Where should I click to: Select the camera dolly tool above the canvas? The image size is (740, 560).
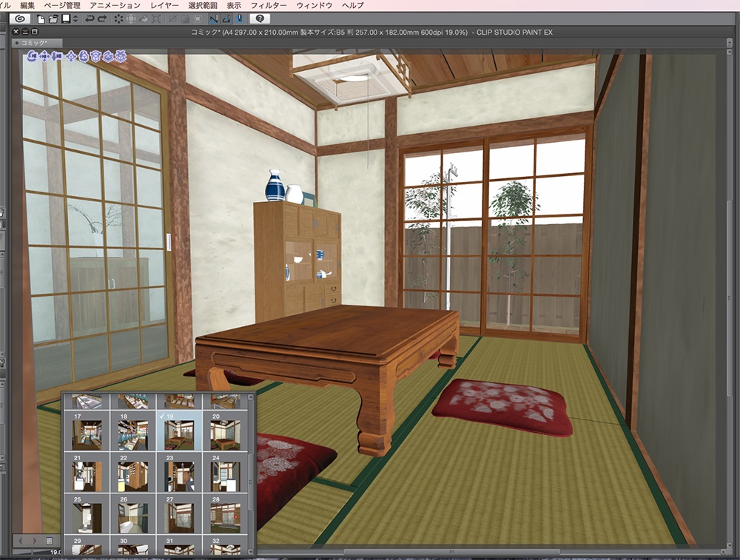coord(57,57)
